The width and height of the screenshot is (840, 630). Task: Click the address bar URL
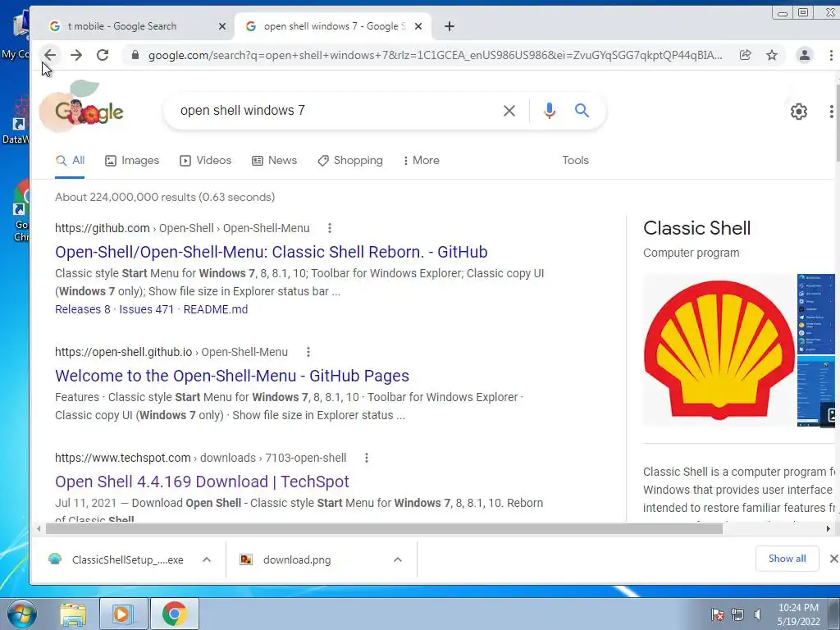point(435,55)
